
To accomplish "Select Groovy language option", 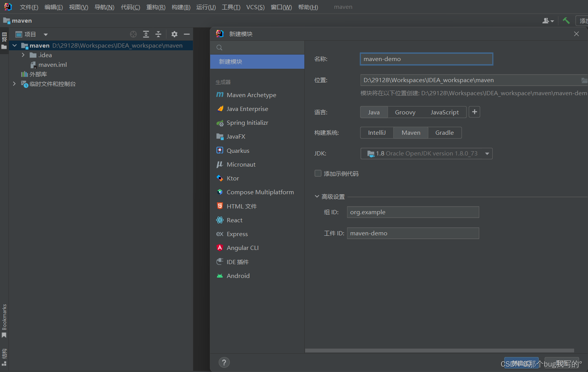I will tap(405, 112).
